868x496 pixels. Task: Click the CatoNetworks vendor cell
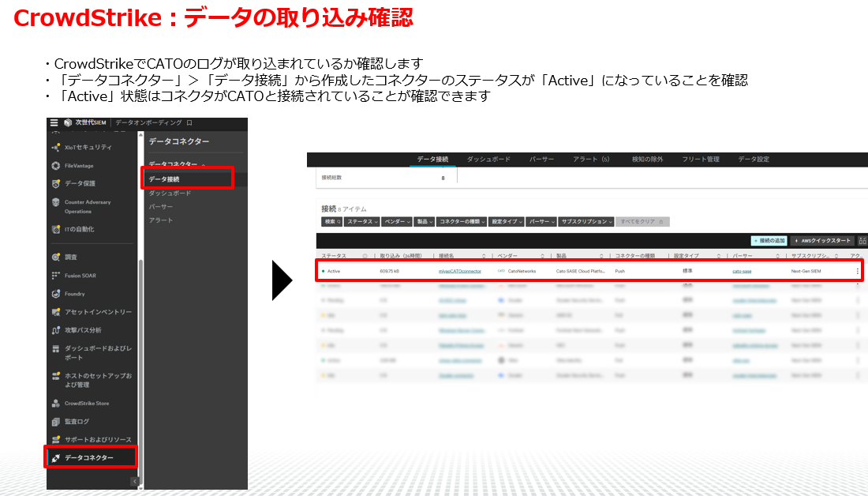point(522,271)
